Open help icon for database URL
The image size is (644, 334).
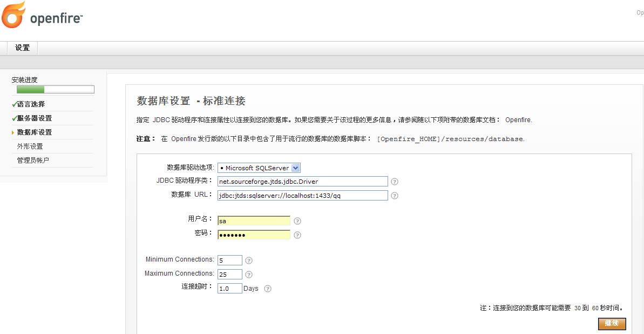(x=394, y=196)
